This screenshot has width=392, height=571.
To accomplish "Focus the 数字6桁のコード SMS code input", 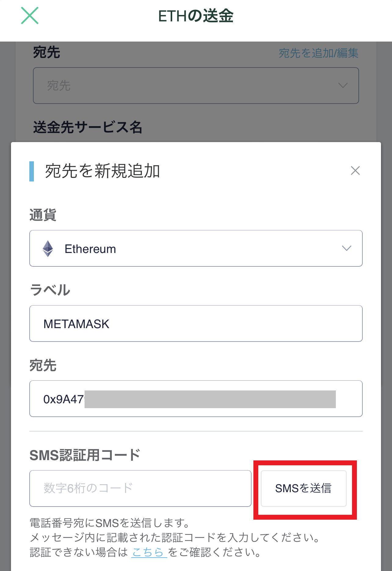I will pyautogui.click(x=140, y=489).
